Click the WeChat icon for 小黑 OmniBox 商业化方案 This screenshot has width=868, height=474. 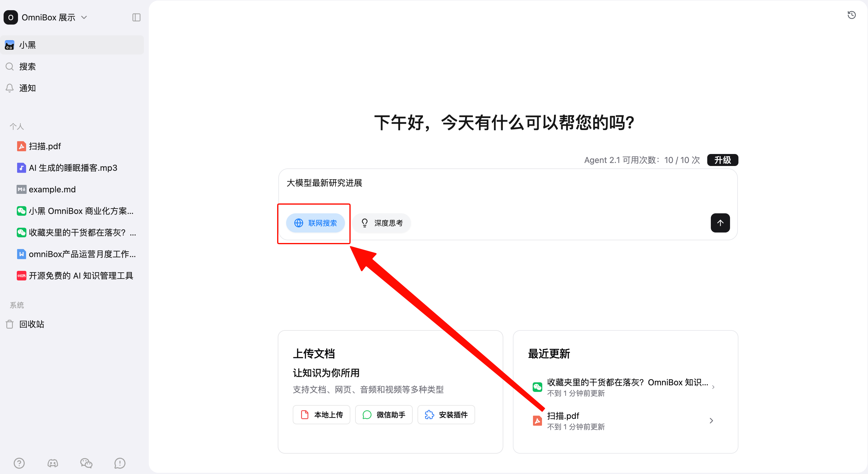(x=21, y=211)
